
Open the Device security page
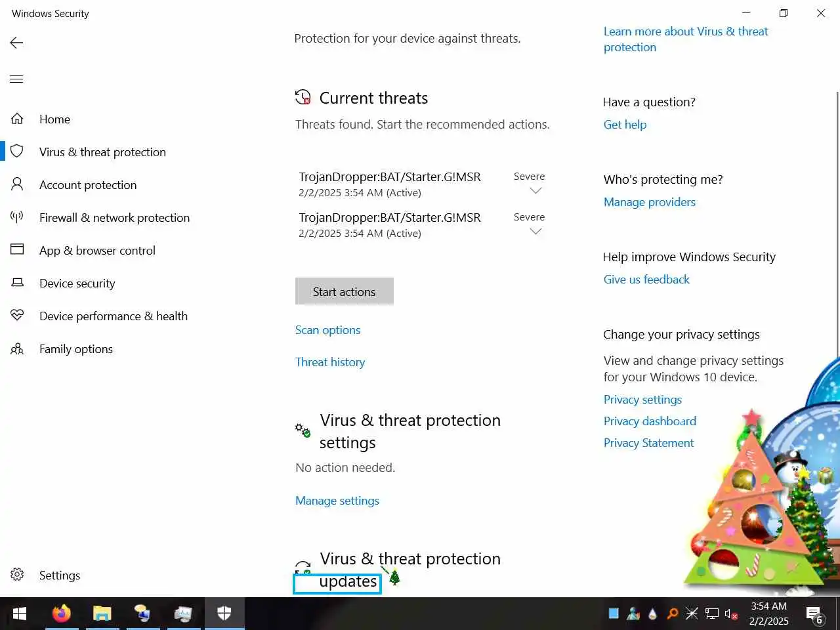pos(77,283)
